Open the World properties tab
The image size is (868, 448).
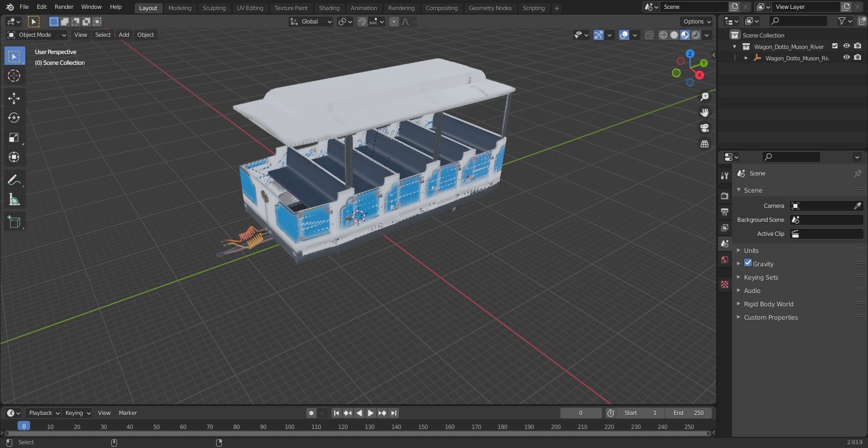coord(724,259)
